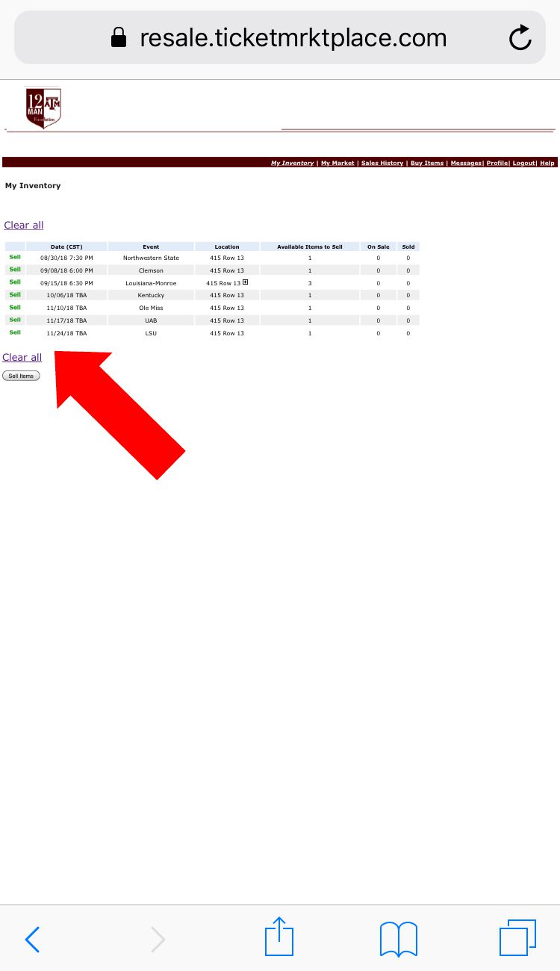Viewport: 560px width, 971px height.
Task: Click Sell for UAB game
Action: click(15, 320)
